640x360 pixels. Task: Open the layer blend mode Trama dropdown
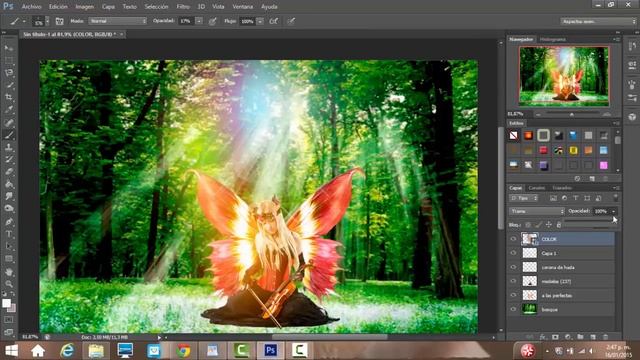pos(537,211)
